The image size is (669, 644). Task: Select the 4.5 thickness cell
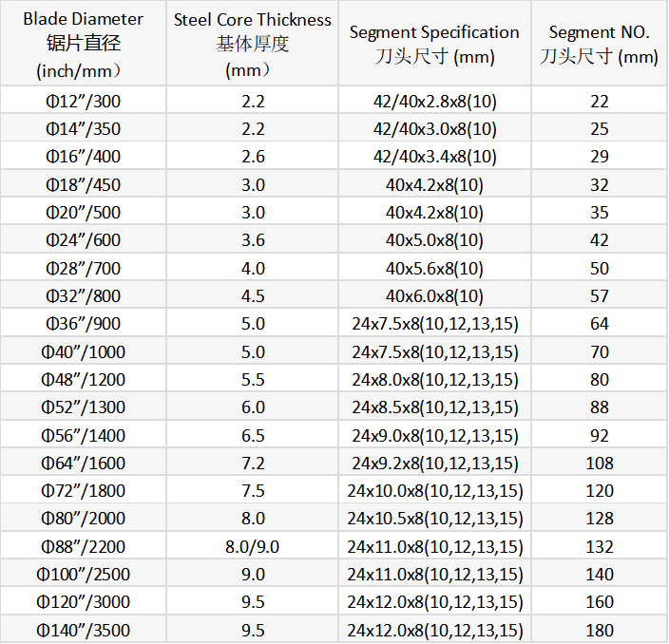coord(252,295)
